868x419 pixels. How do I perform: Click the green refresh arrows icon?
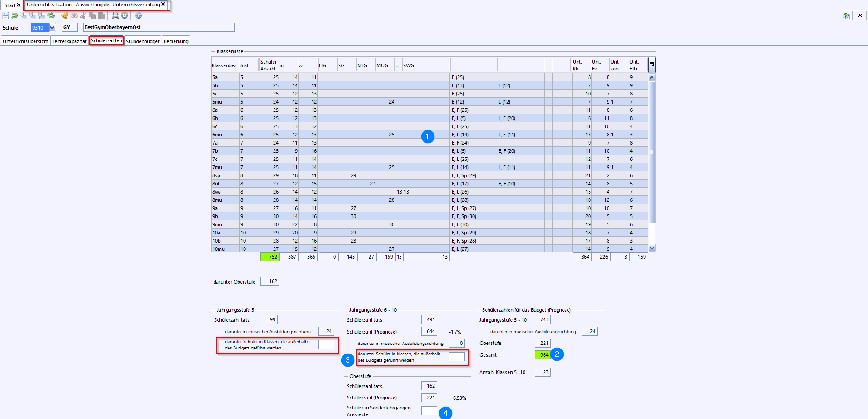coord(51,15)
